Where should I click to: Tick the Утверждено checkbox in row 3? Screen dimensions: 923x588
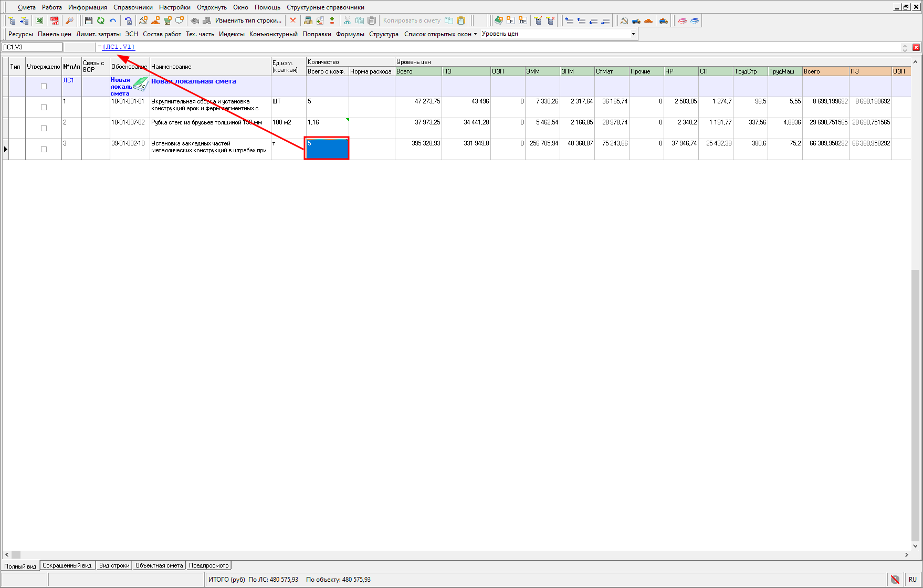(44, 150)
